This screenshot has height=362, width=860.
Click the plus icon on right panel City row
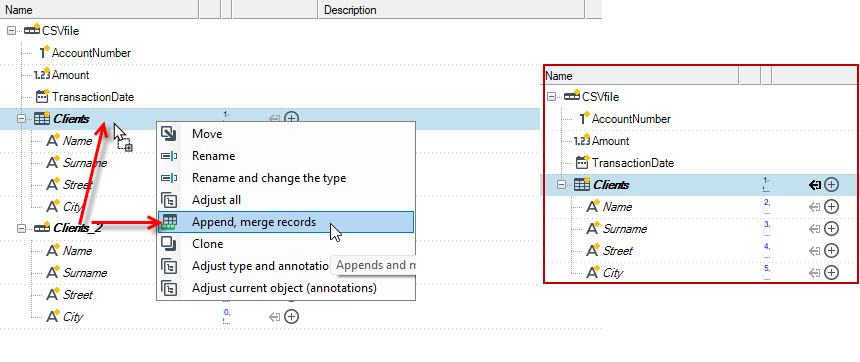(x=832, y=273)
